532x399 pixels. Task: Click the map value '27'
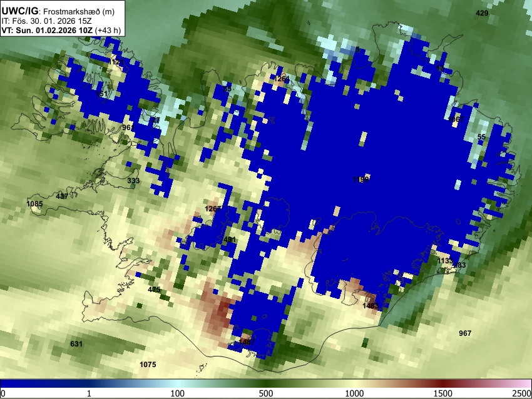[x=156, y=120]
